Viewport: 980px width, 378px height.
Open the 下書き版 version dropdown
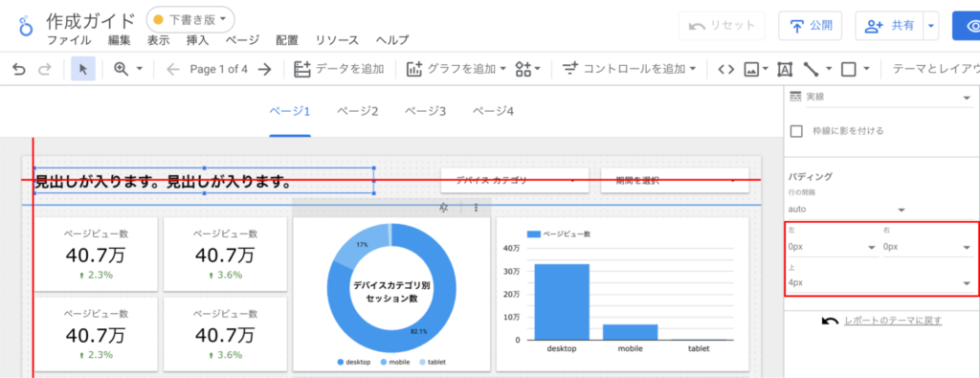coord(190,20)
